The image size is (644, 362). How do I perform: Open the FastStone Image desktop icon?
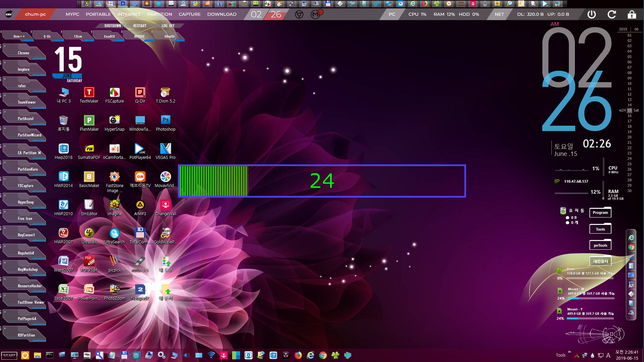(114, 182)
